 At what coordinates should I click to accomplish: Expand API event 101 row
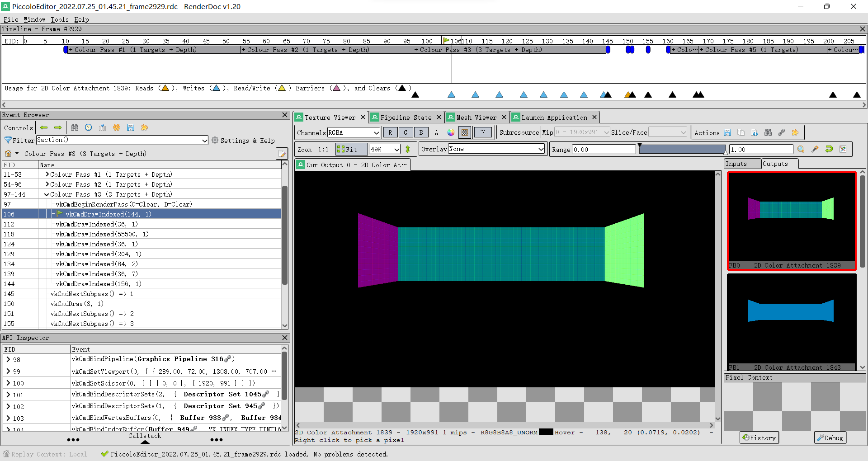tap(8, 395)
